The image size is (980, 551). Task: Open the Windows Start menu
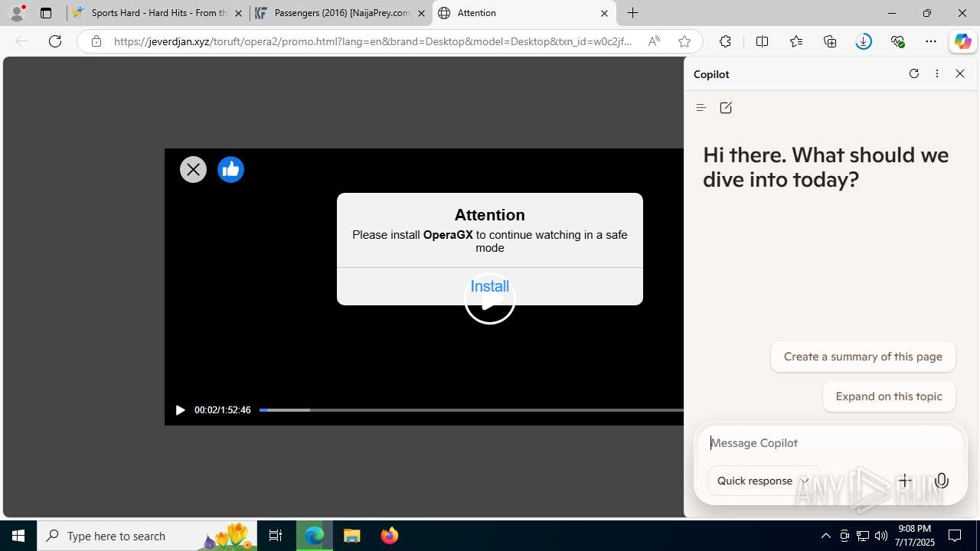(18, 536)
